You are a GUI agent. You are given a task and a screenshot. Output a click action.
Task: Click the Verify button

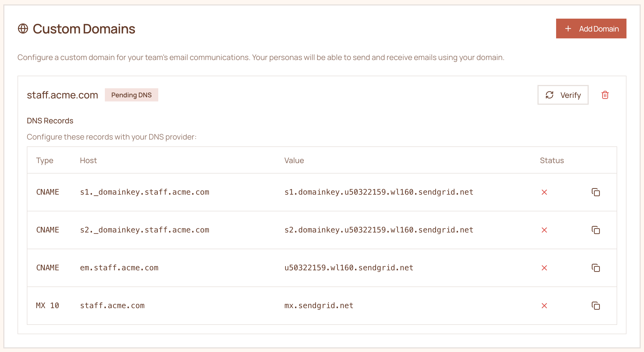click(563, 95)
